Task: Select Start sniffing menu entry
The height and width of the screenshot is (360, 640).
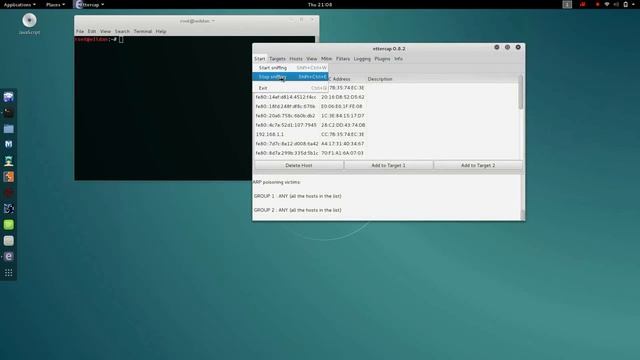Action: pos(291,68)
